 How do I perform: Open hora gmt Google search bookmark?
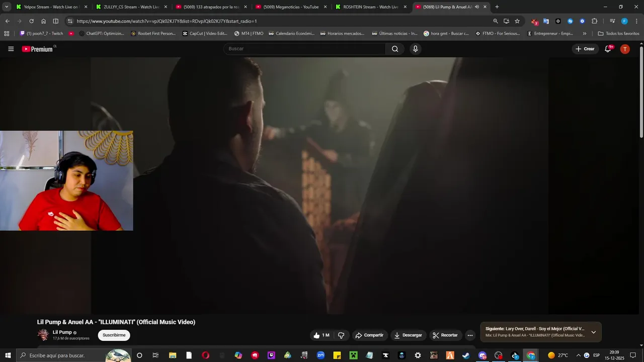[x=446, y=34]
